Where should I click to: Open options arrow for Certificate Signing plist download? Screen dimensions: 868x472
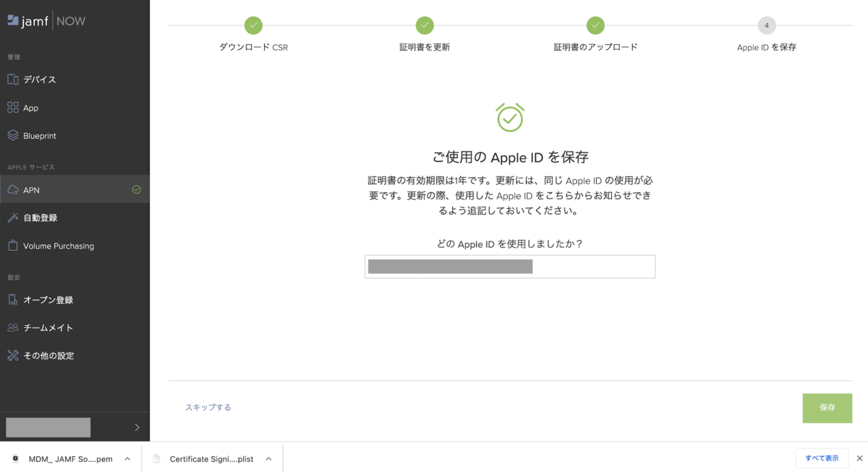(268, 459)
